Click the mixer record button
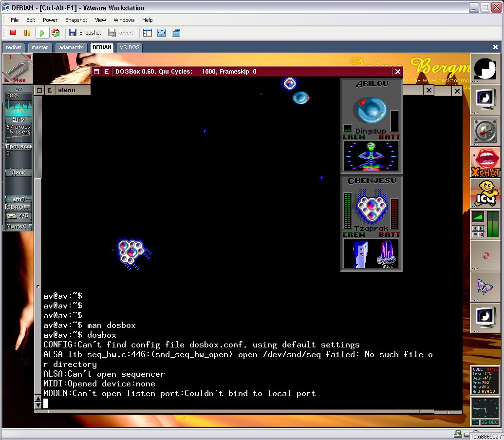504x440 pixels. click(475, 234)
